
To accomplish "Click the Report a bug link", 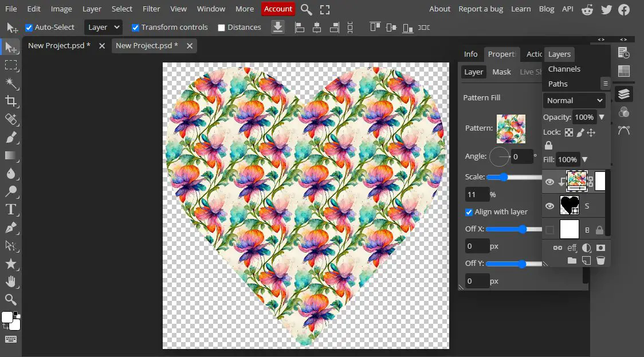I will click(x=480, y=9).
